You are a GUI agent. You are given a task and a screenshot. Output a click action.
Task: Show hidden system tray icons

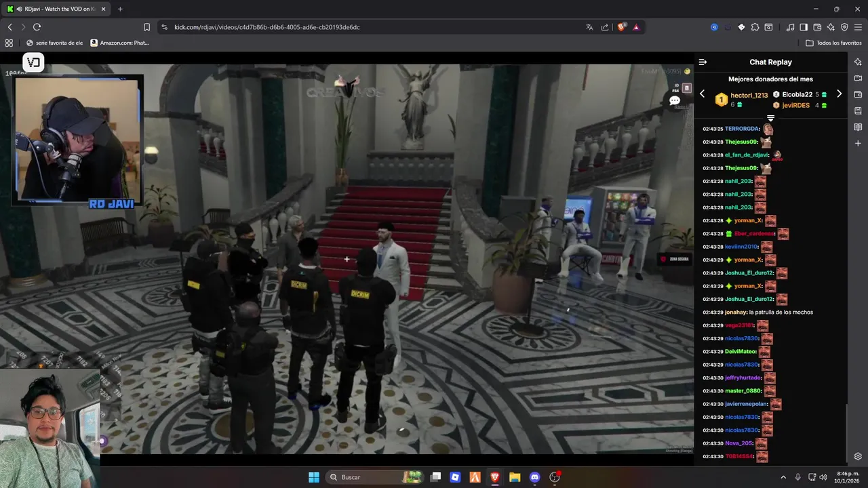click(783, 477)
